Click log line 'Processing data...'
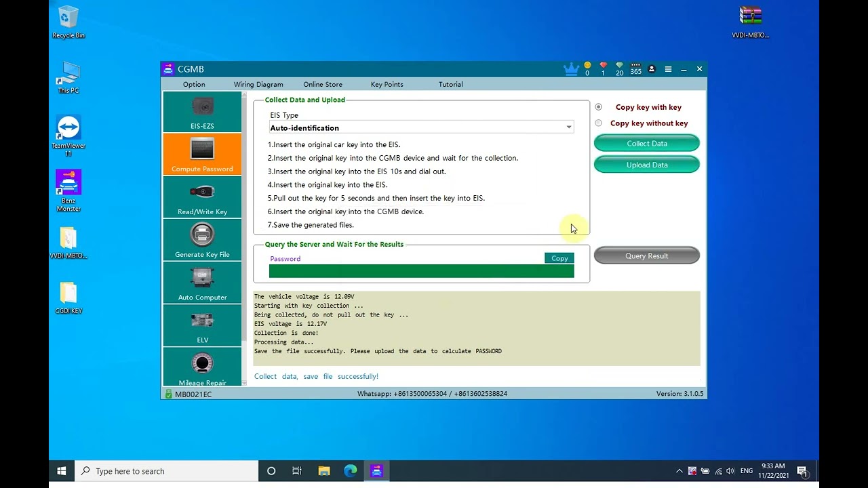This screenshot has height=488, width=868. click(x=284, y=342)
